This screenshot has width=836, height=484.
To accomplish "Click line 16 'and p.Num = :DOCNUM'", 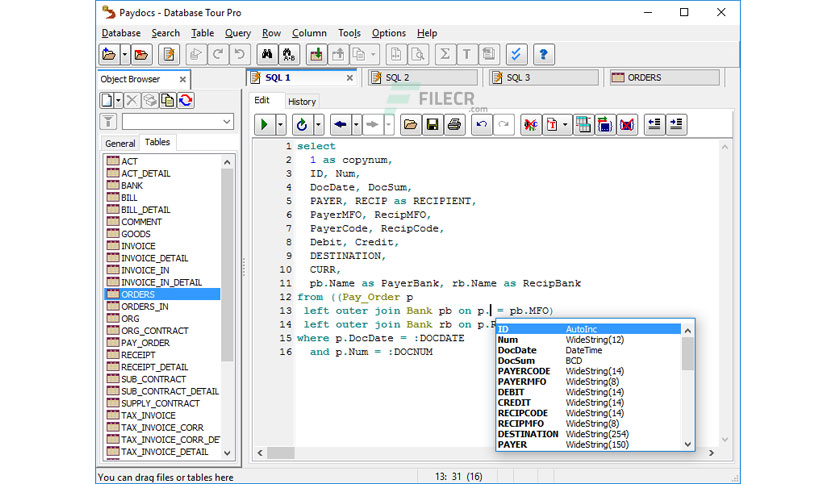I will (x=371, y=352).
